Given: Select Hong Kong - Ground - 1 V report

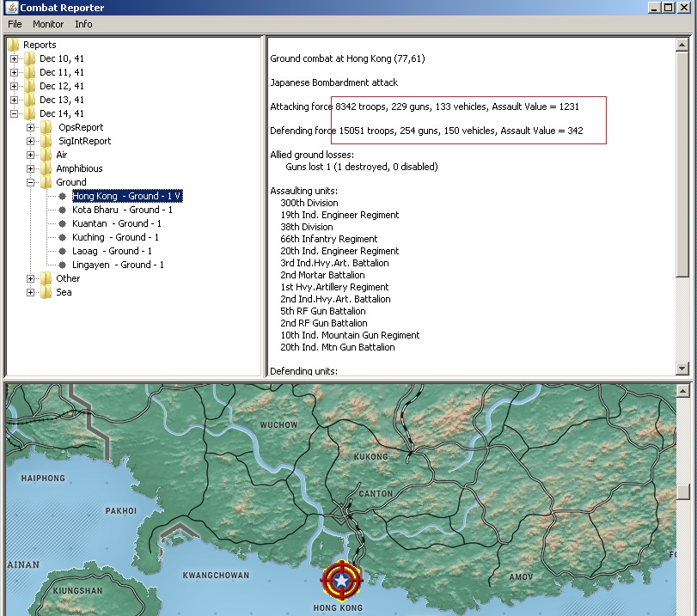Looking at the screenshot, I should click(127, 196).
